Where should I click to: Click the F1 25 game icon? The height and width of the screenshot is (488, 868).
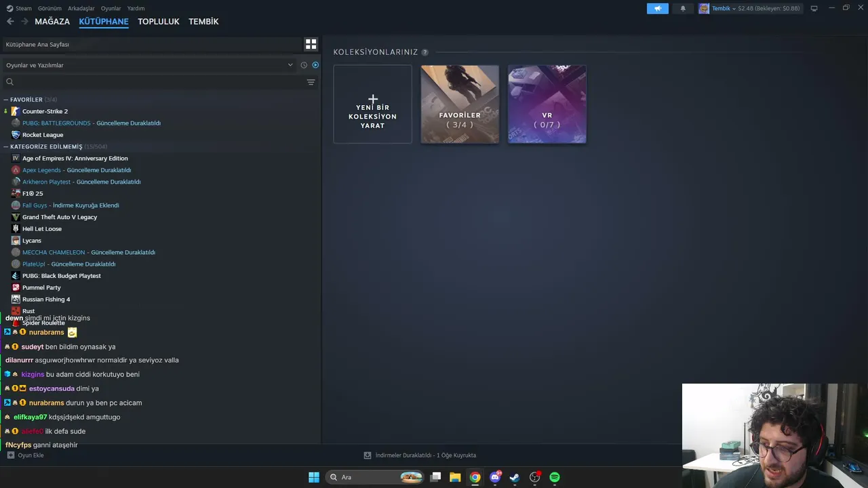(x=16, y=193)
